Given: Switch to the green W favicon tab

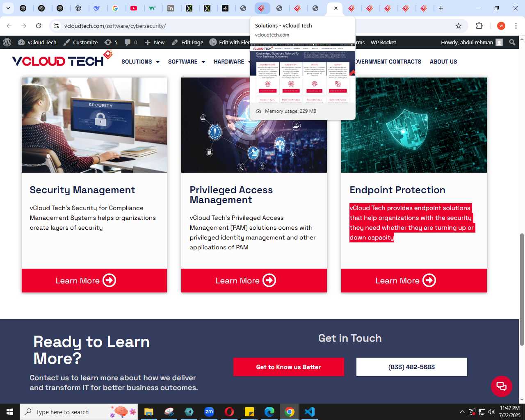Looking at the screenshot, I should [152, 8].
